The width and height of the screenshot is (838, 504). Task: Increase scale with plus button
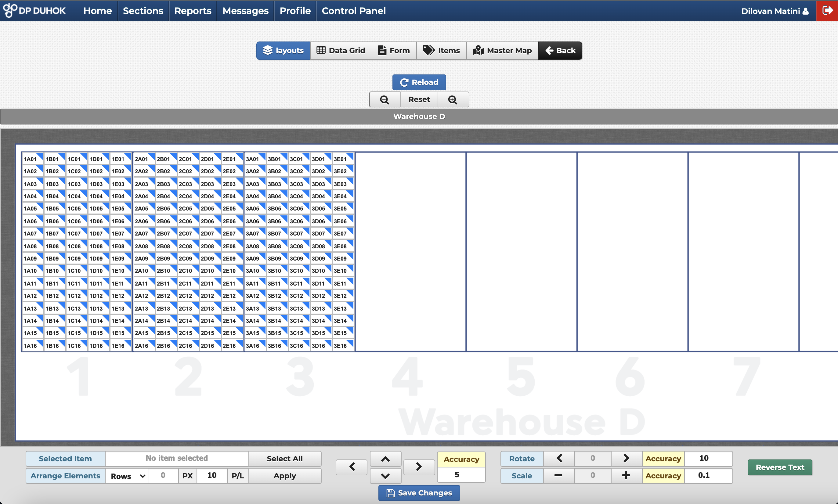pos(627,475)
